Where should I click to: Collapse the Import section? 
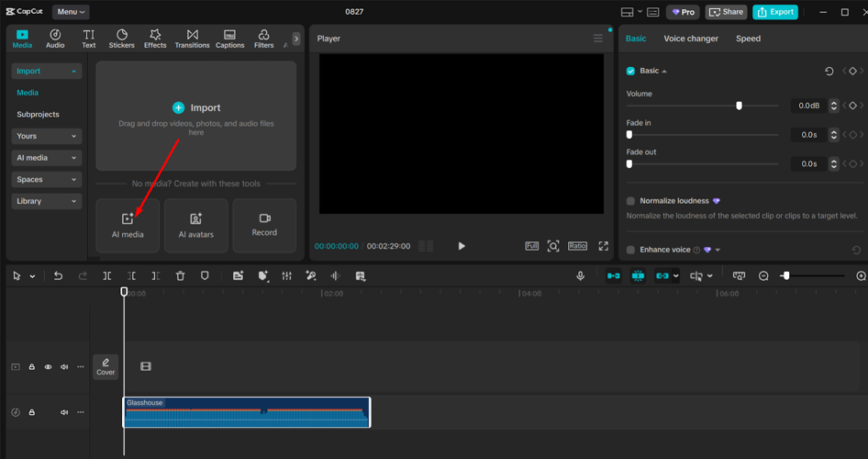[47, 71]
